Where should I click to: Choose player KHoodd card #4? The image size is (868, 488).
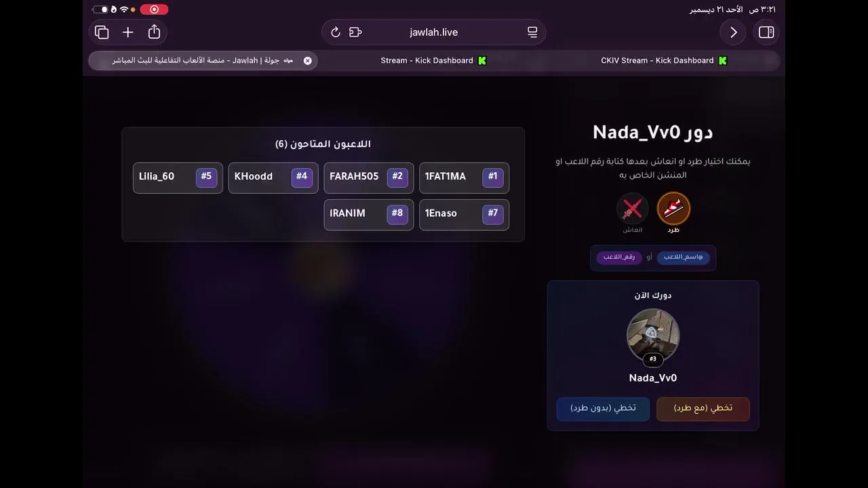273,178
